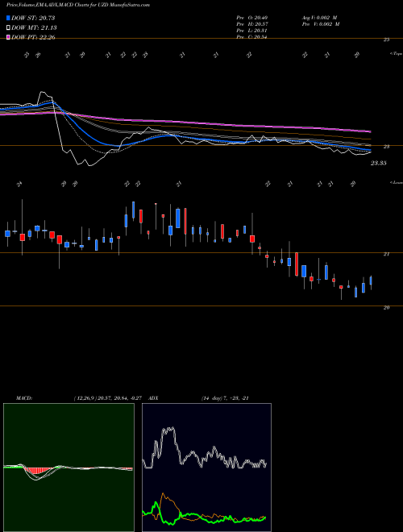403x532 pixels.
Task: Select the 'DOW PT: 22.26' legend label
Action: coord(33,37)
